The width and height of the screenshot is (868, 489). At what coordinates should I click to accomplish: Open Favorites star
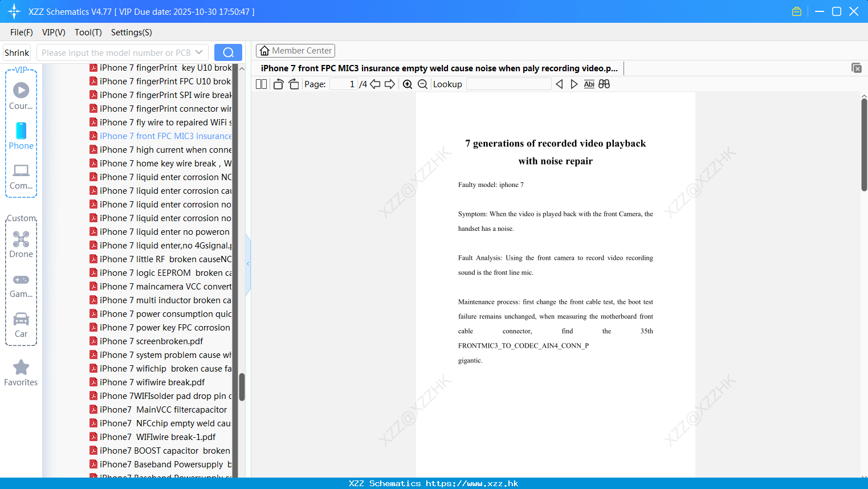tap(21, 373)
